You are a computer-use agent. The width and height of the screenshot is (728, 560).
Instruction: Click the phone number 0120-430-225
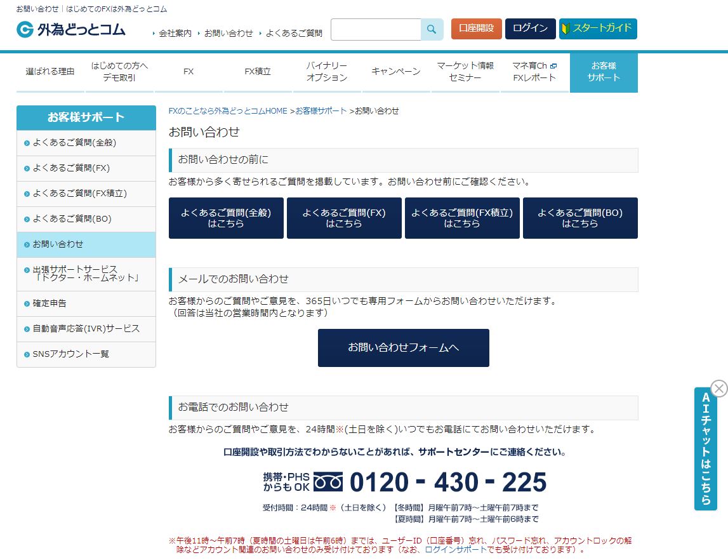tap(448, 482)
